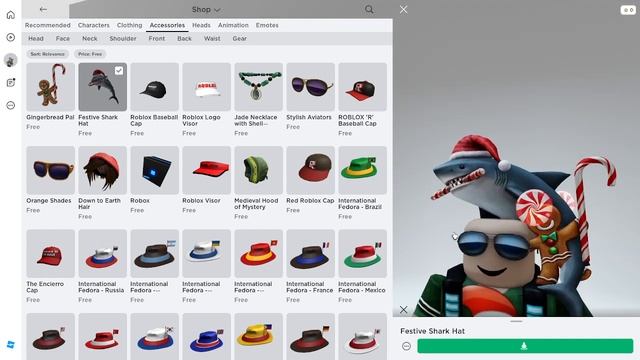Select the Gingerbread Pal item thumbnail
Viewport: 640px width, 360px height.
(x=51, y=87)
